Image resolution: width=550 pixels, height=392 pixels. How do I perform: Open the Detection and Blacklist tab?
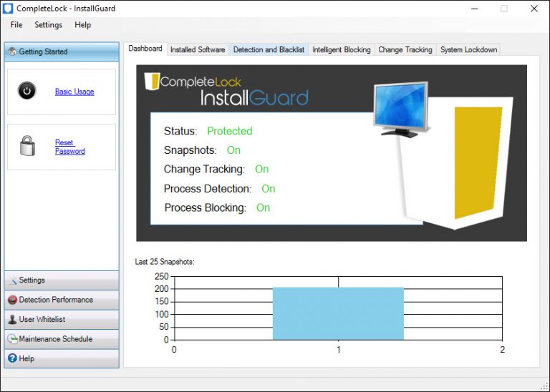269,49
